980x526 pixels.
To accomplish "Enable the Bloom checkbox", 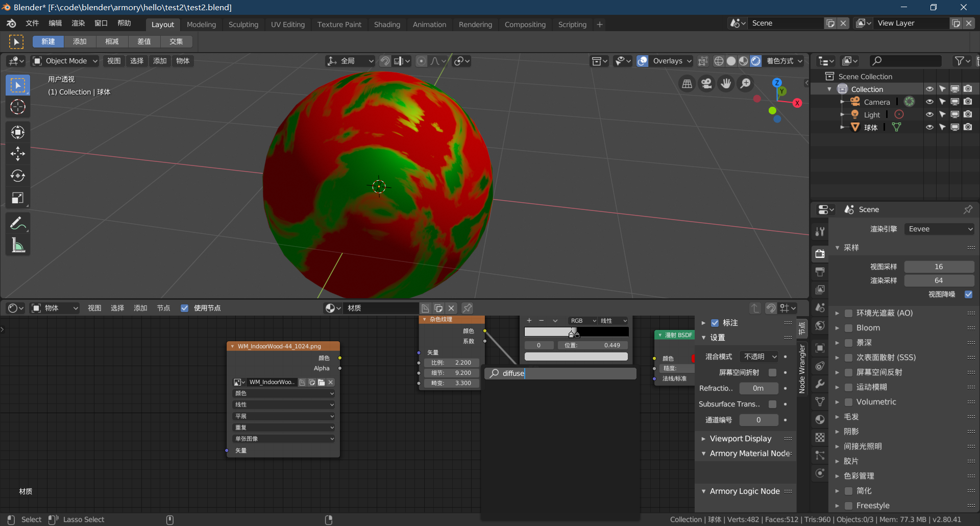I will (x=849, y=328).
